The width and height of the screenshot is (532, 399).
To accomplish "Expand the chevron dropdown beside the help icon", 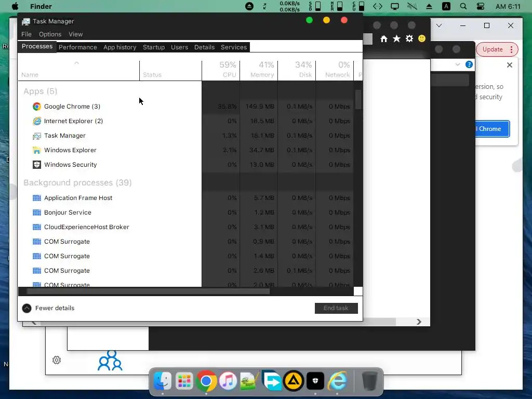I will (x=457, y=64).
